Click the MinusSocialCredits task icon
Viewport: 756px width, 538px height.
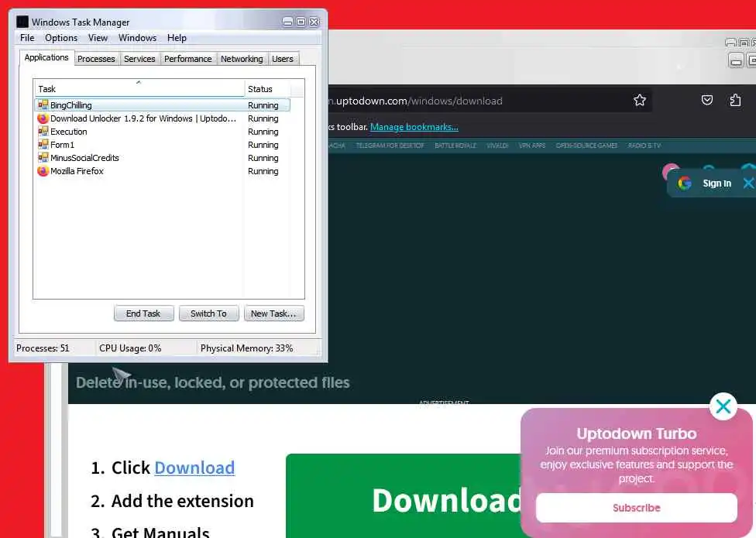pos(43,157)
